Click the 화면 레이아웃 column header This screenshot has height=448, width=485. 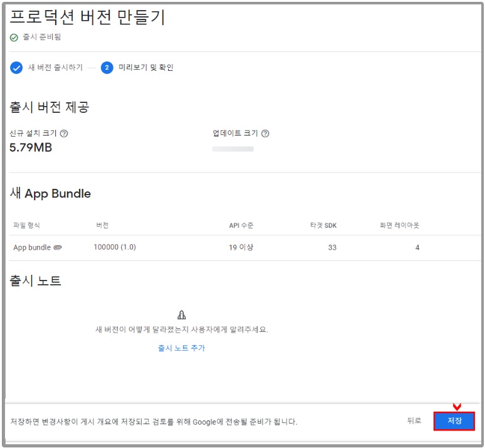(399, 225)
